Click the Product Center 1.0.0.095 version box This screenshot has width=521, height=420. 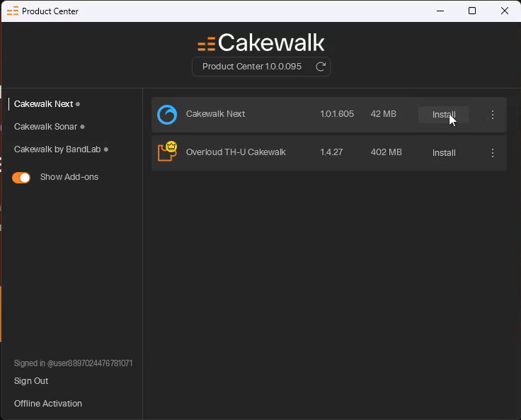(261, 67)
